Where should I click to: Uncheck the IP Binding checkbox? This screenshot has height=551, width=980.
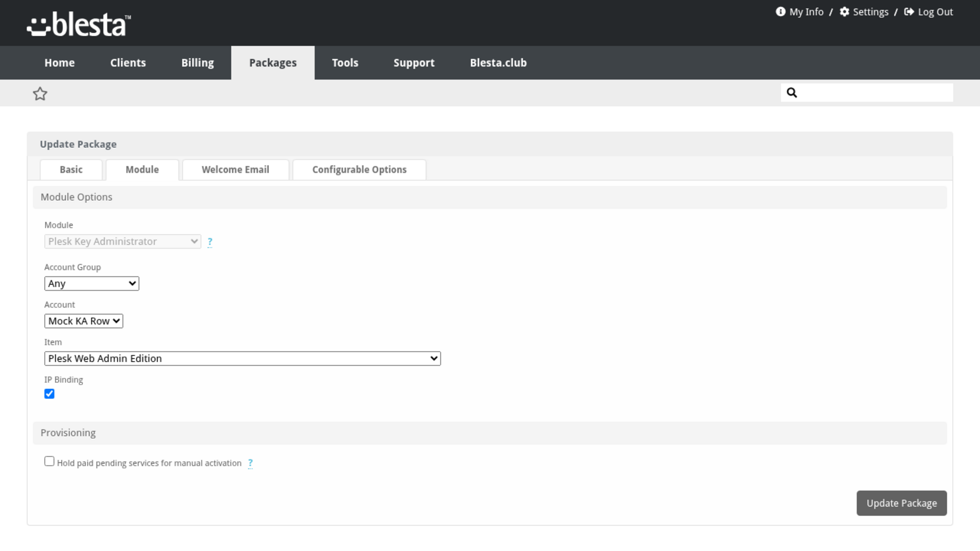[50, 394]
